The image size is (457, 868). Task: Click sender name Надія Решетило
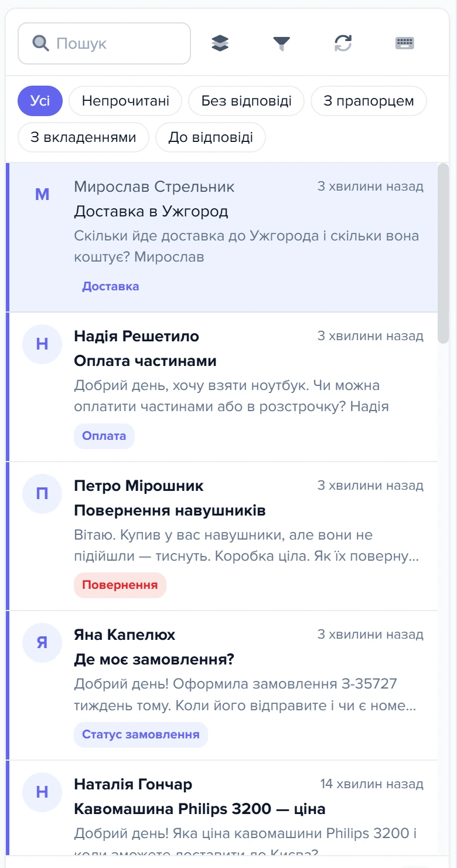137,337
